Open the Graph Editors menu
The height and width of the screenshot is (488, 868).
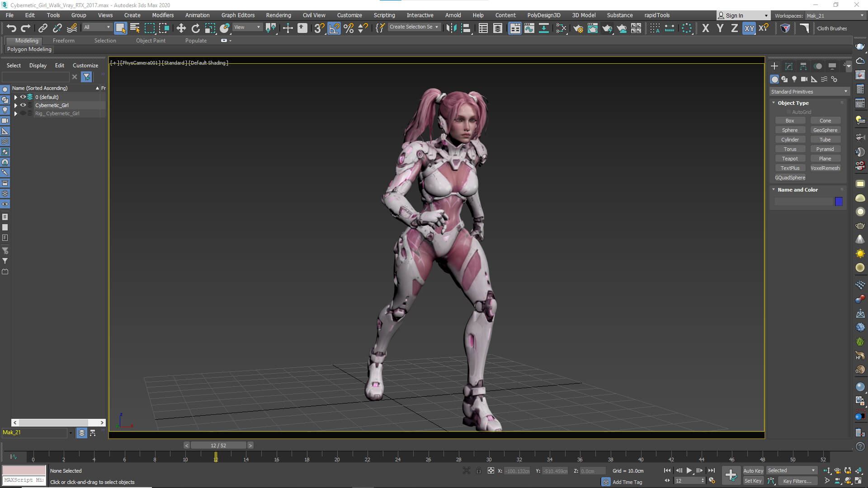coord(238,15)
